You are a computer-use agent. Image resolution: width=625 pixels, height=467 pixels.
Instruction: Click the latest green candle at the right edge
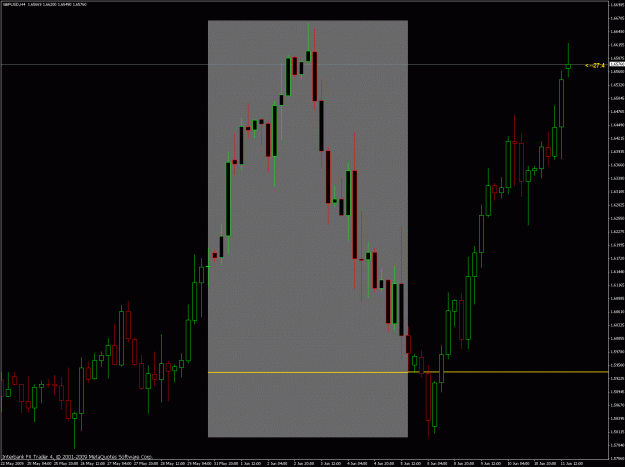pyautogui.click(x=568, y=66)
